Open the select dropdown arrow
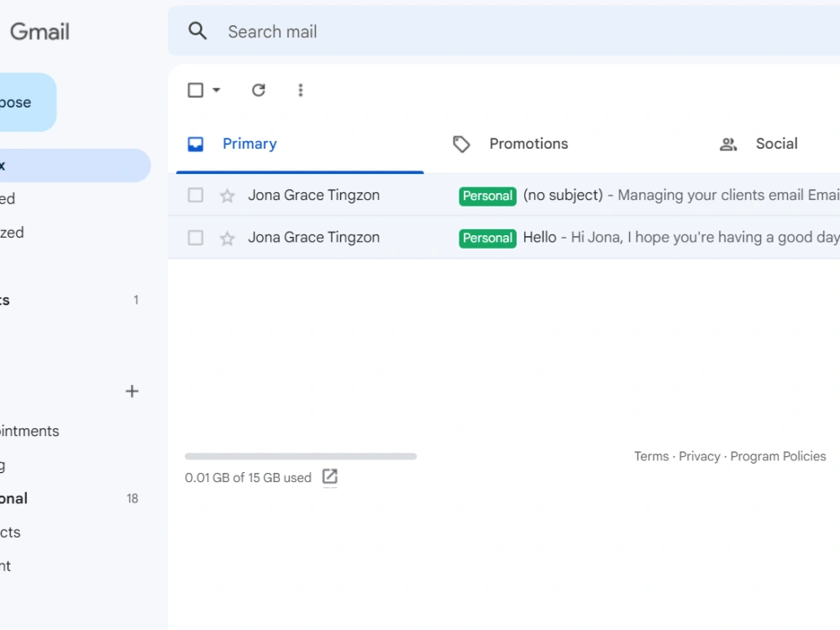 (x=217, y=90)
